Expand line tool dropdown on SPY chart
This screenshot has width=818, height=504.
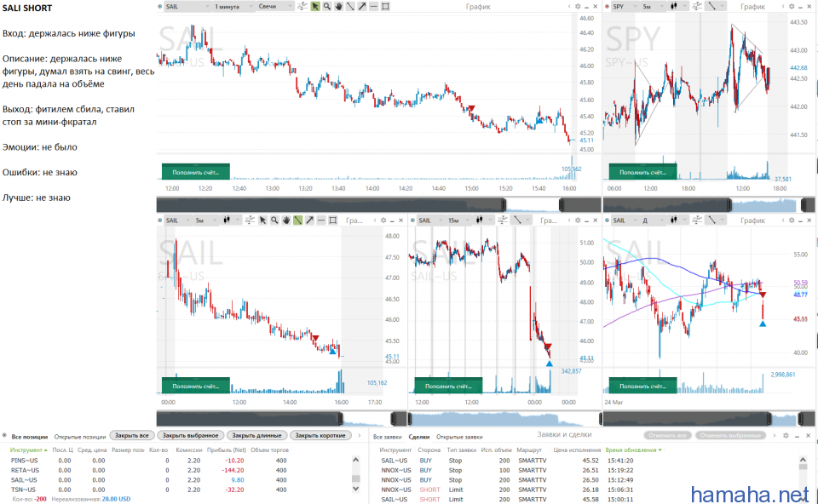coord(723,6)
